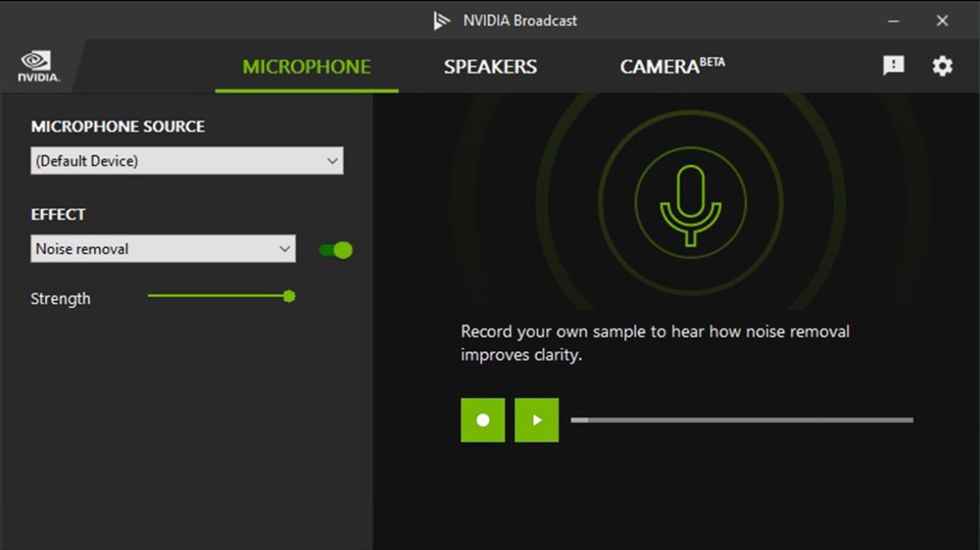Viewport: 980px width, 550px height.
Task: Click the Strength slider handle
Action: click(289, 296)
